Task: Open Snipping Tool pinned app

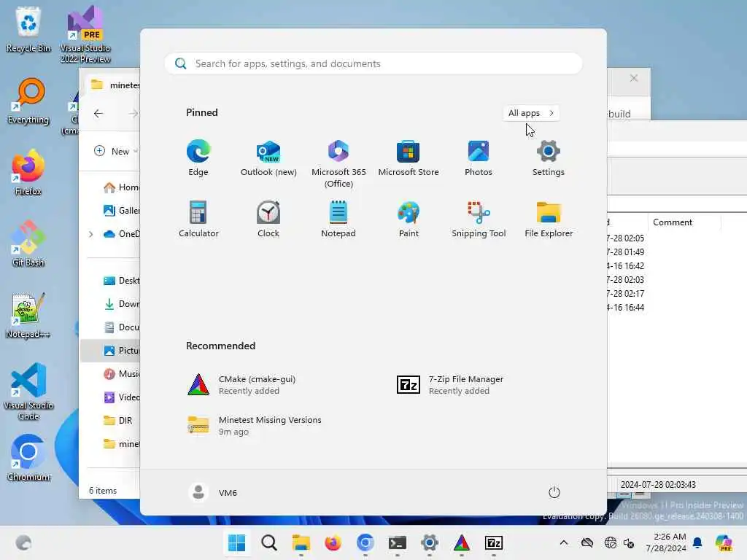Action: (x=479, y=219)
